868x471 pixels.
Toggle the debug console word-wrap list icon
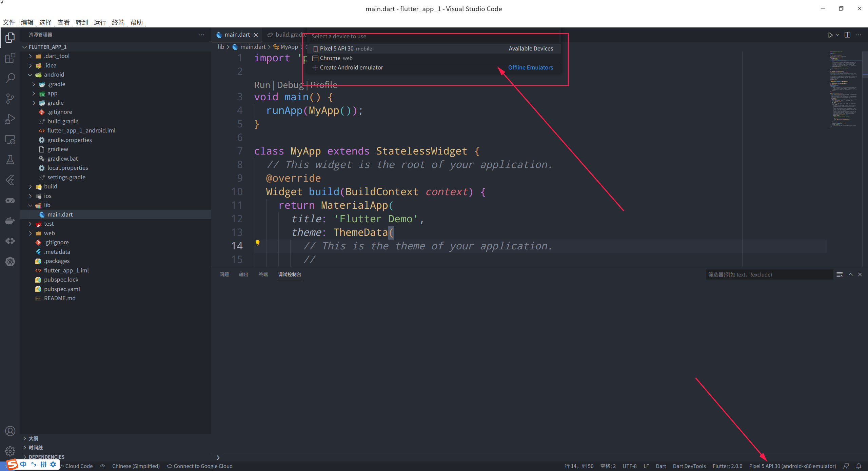click(x=840, y=274)
